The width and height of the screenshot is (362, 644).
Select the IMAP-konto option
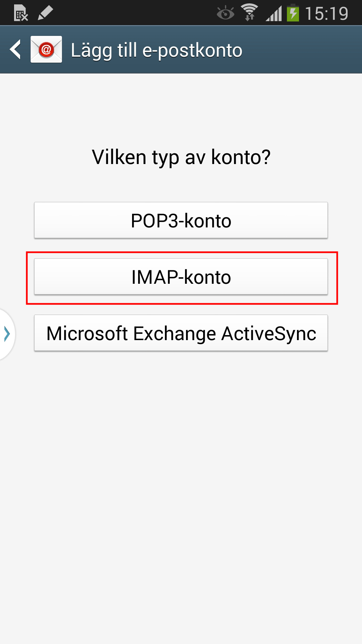pyautogui.click(x=181, y=277)
